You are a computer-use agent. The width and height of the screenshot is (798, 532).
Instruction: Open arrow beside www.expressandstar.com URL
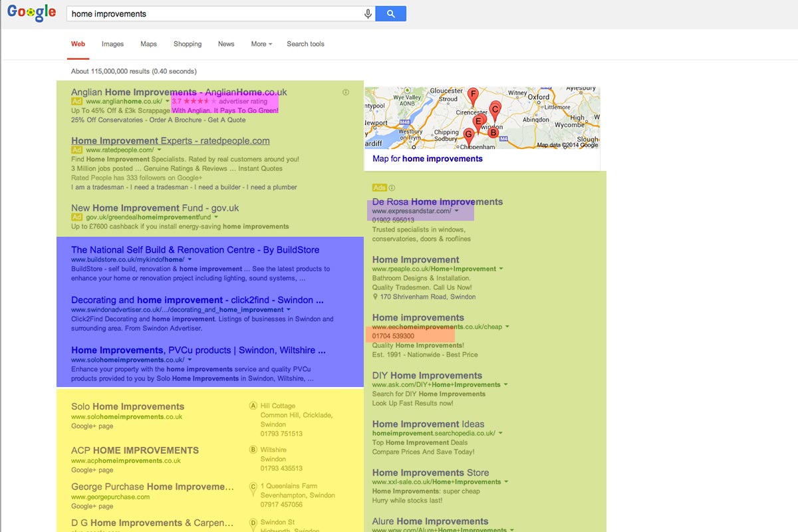pyautogui.click(x=457, y=211)
